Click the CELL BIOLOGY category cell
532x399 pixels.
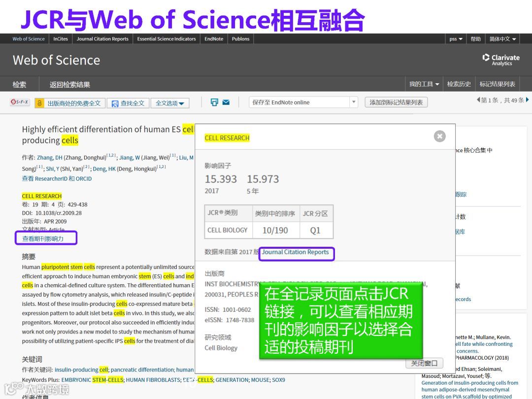click(228, 230)
